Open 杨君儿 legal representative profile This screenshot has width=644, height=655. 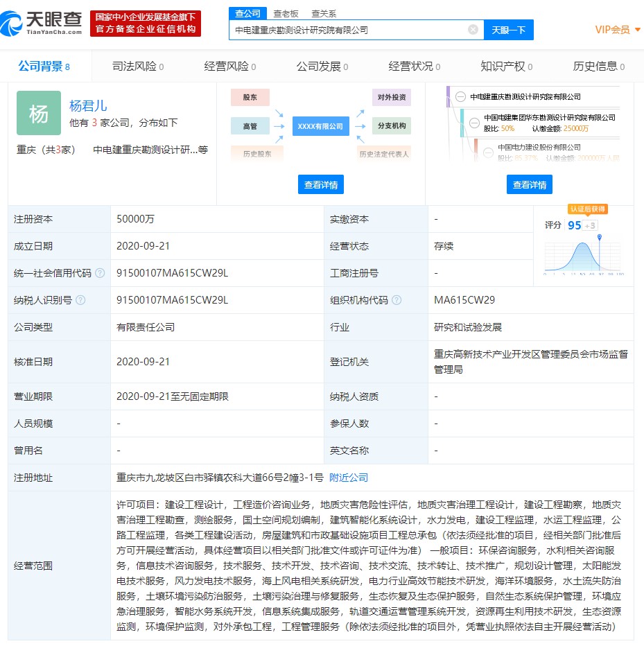[88, 105]
